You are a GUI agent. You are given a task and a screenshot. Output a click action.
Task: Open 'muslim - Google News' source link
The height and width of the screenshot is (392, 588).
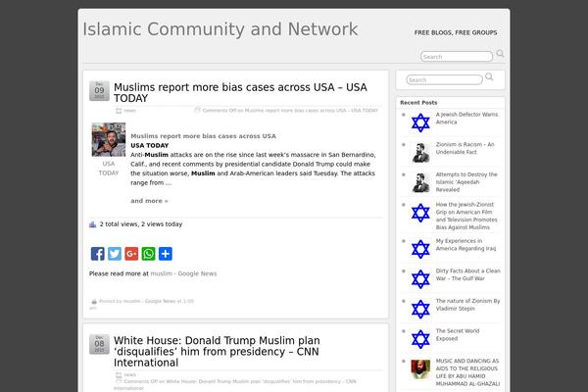pyautogui.click(x=183, y=273)
